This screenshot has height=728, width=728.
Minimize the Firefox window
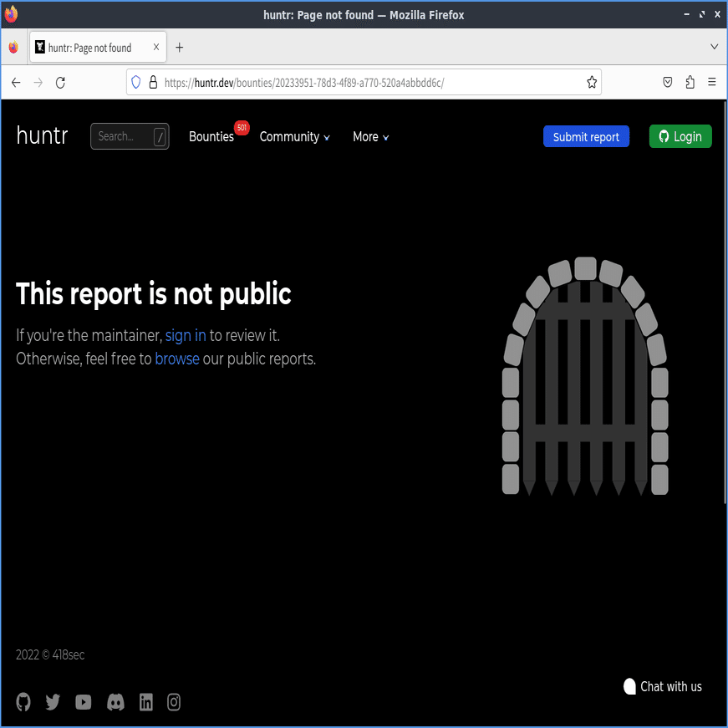pyautogui.click(x=687, y=14)
